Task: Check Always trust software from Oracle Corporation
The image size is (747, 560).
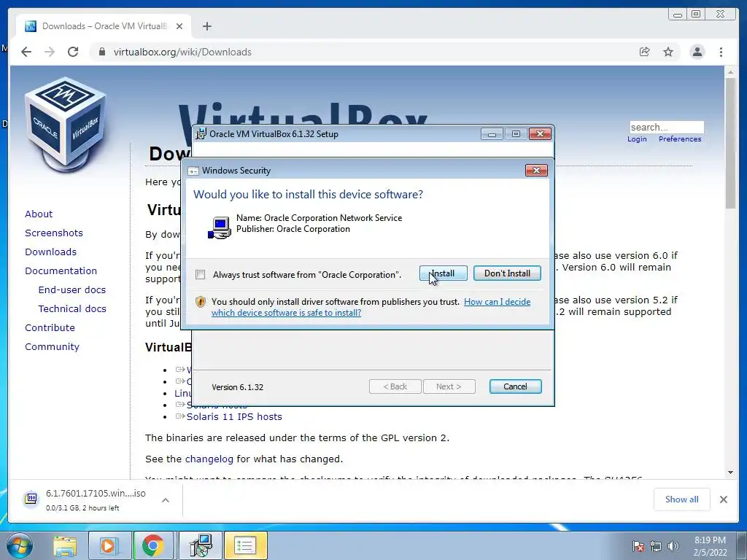Action: pos(201,275)
